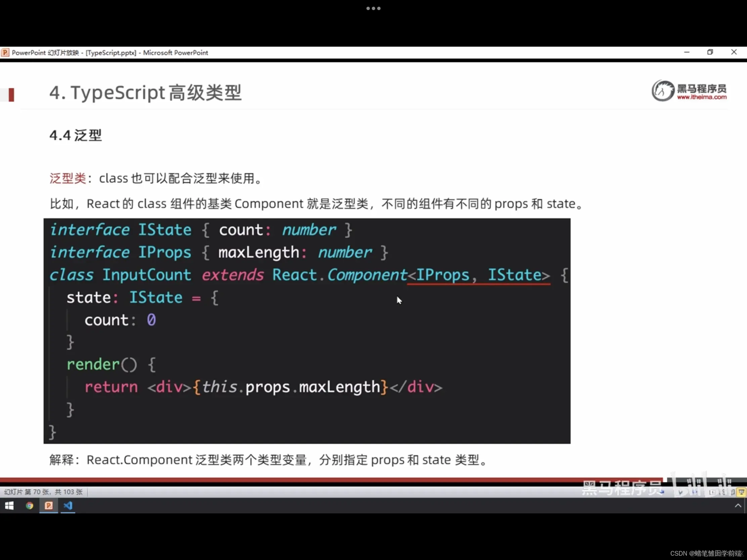Click the PowerPoint logo in the title bar
The width and height of the screenshot is (747, 560).
(x=5, y=52)
